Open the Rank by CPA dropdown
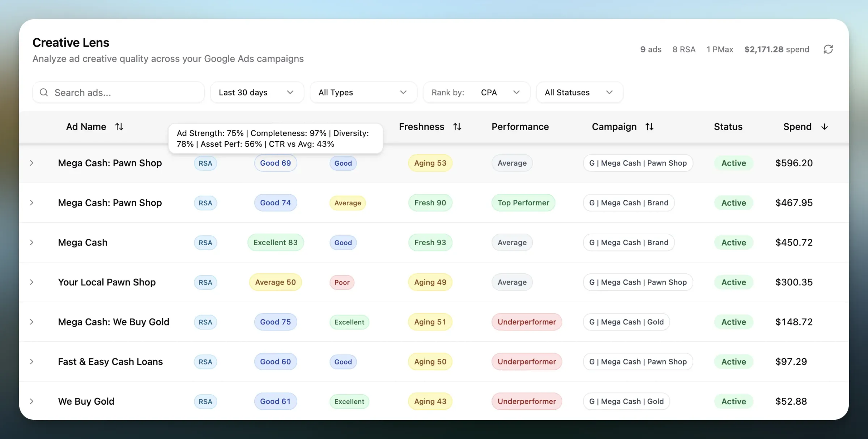 click(476, 93)
